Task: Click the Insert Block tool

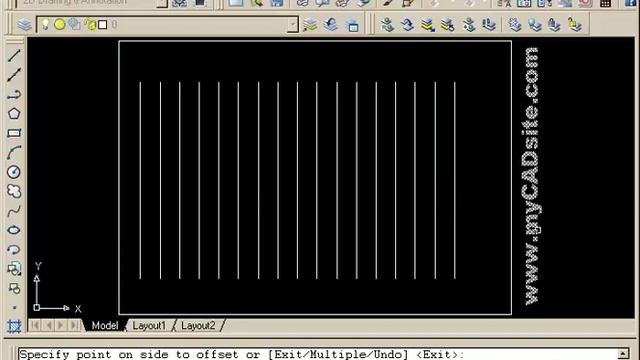Action: click(14, 269)
